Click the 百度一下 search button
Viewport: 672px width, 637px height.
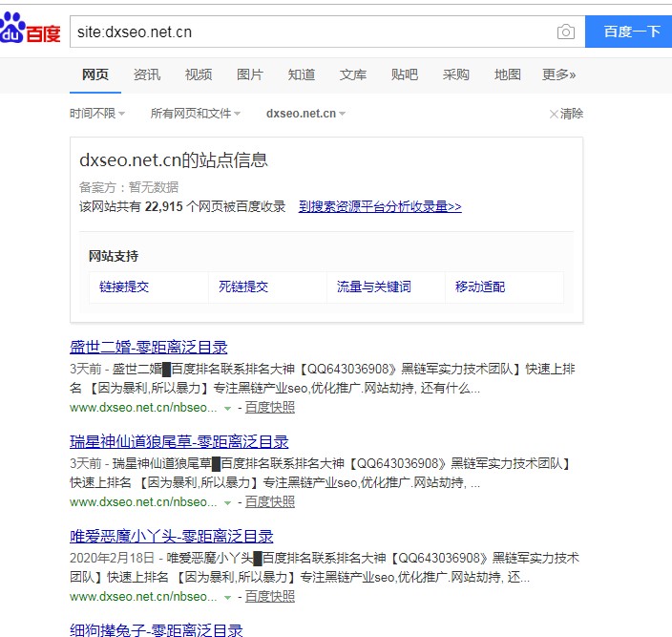pos(629,32)
